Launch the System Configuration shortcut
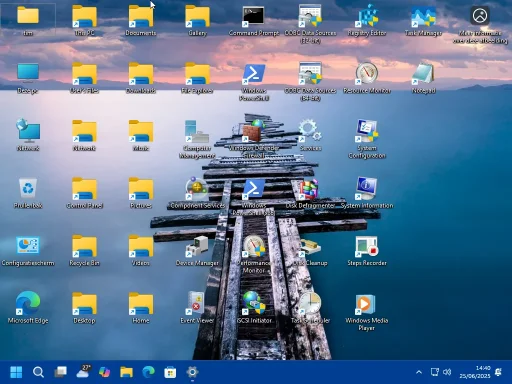Viewport: 512px width, 384px height. point(367,139)
